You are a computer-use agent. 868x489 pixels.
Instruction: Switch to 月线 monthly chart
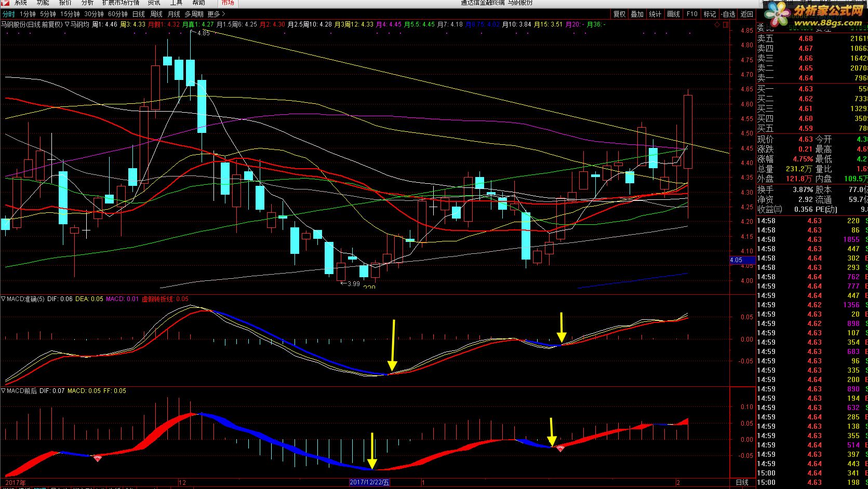click(x=174, y=14)
